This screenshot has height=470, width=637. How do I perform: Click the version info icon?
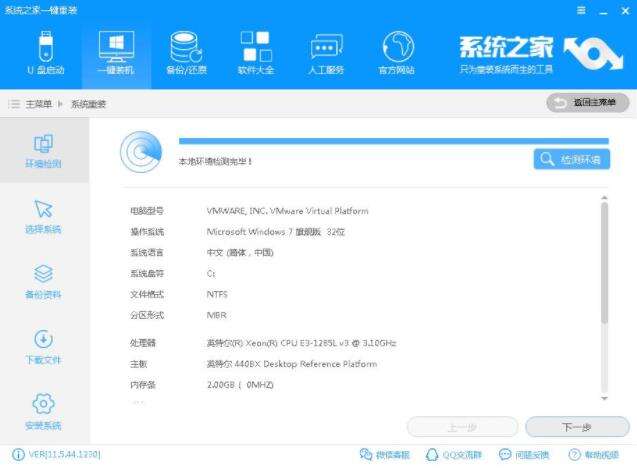(18, 455)
